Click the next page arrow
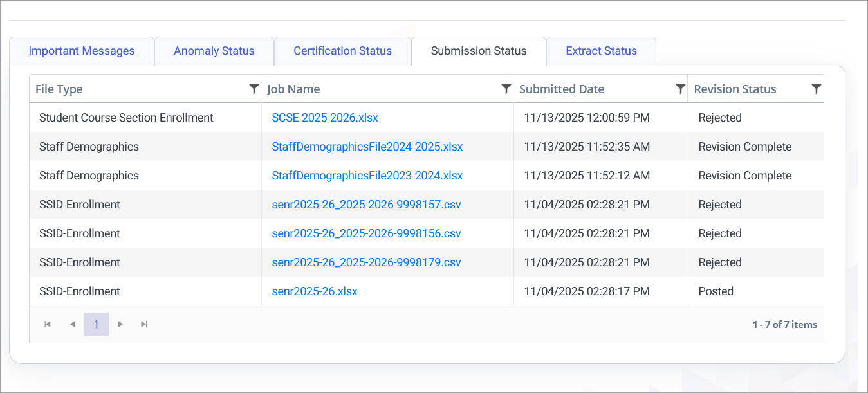Viewport: 868px width, 393px height. pyautogui.click(x=120, y=324)
